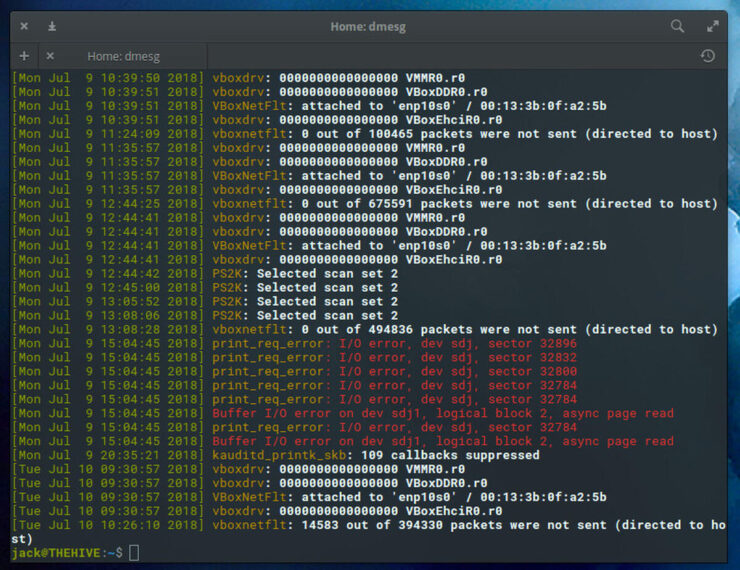Open the terminal search magnifier icon
This screenshot has width=740, height=570.
678,26
